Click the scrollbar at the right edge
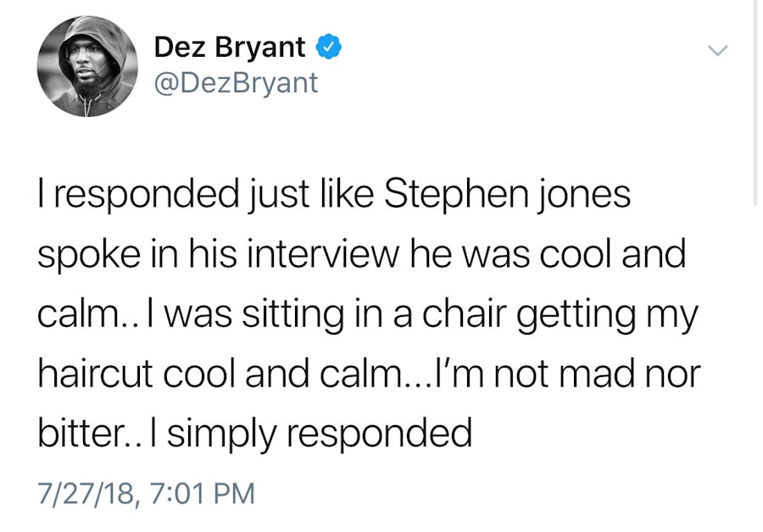This screenshot has width=763, height=532. [755, 102]
